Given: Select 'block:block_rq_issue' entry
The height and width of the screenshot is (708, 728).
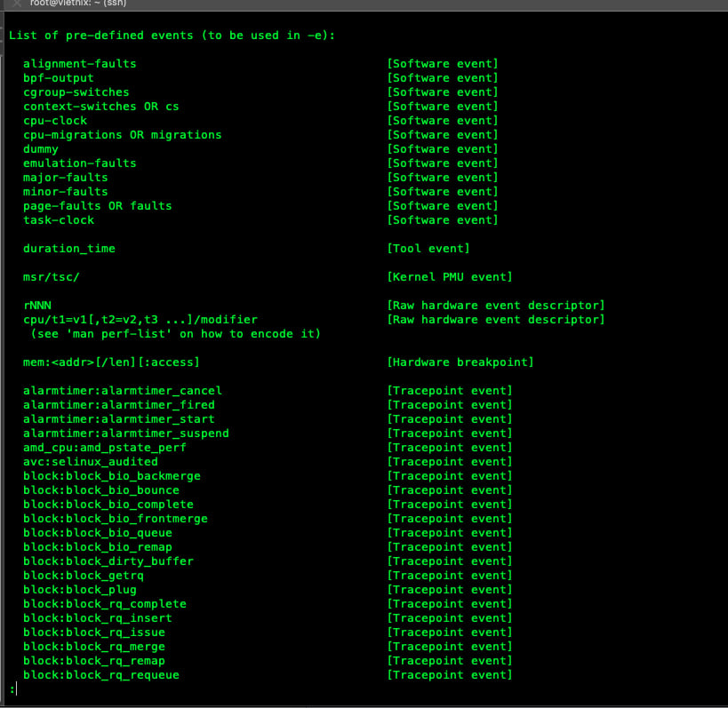Looking at the screenshot, I should (x=94, y=632).
